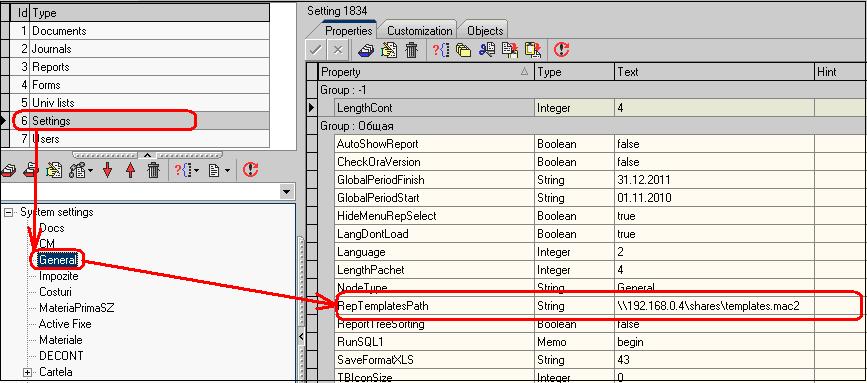This screenshot has width=867, height=383.
Task: Click the red card-tray icon in tree toolbar
Action: (x=8, y=170)
